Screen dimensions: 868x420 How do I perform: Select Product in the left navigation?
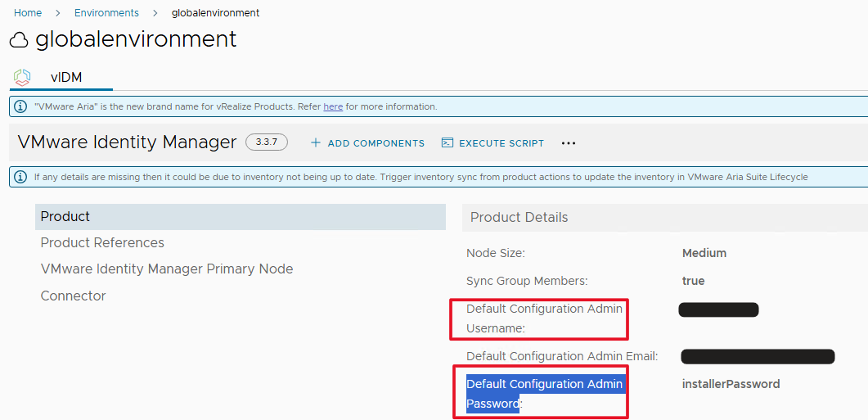[x=65, y=217]
